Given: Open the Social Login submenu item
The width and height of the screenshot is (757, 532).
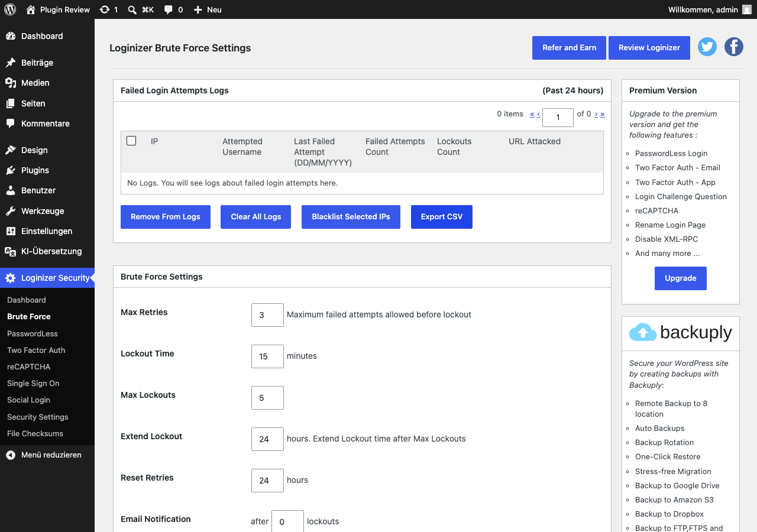Looking at the screenshot, I should click(x=28, y=400).
